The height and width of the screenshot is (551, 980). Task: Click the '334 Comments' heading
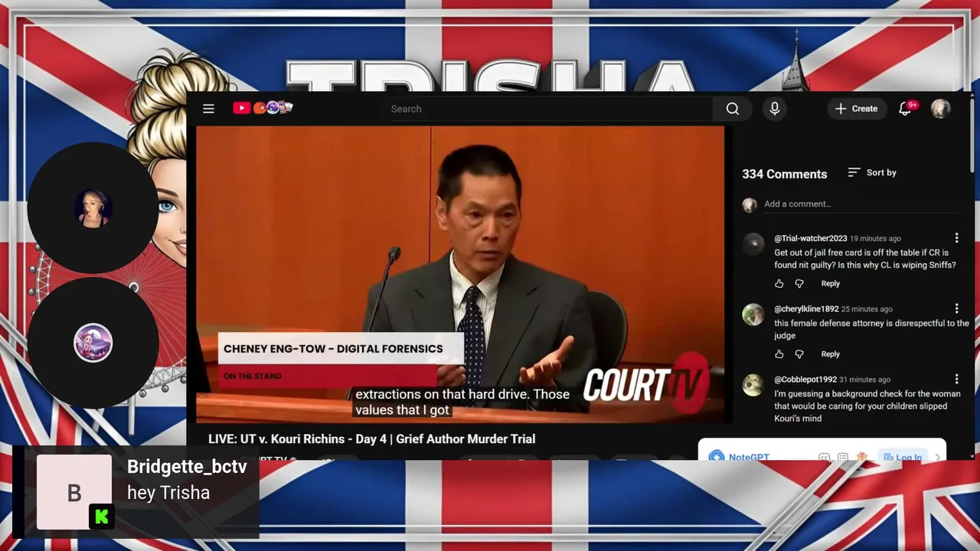(x=784, y=174)
